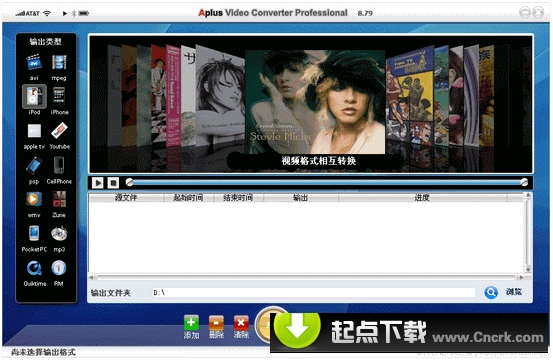Click the status bar text 尚未选择输出格式

(x=43, y=352)
